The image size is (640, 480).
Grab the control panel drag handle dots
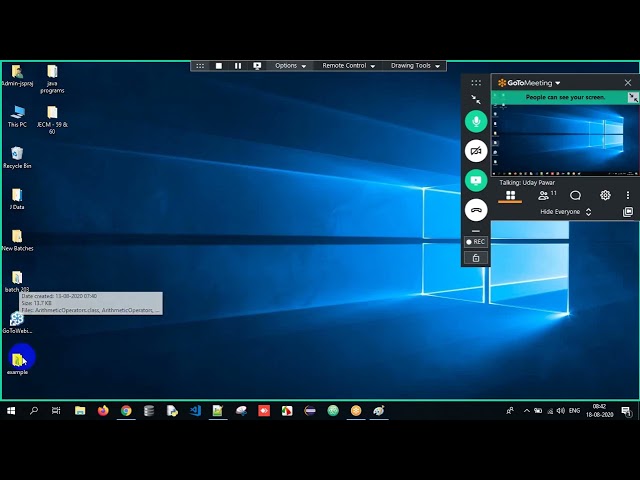[476, 83]
